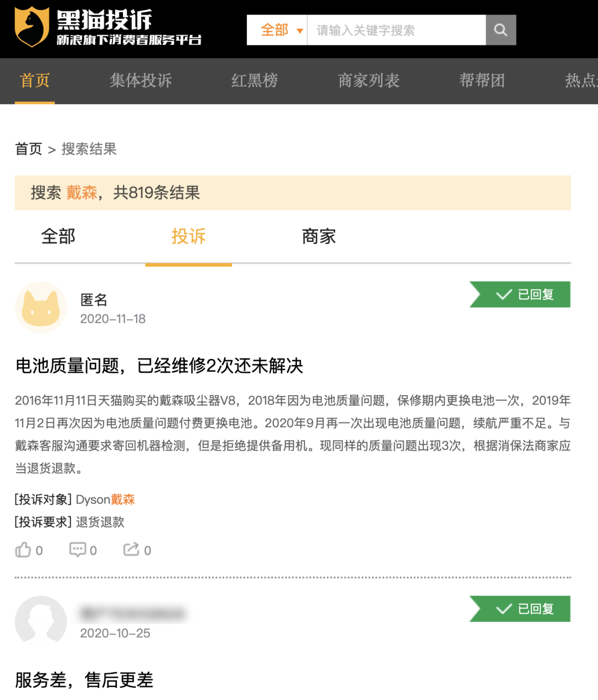
Task: Share the battery quality complaint
Action: coord(131,550)
